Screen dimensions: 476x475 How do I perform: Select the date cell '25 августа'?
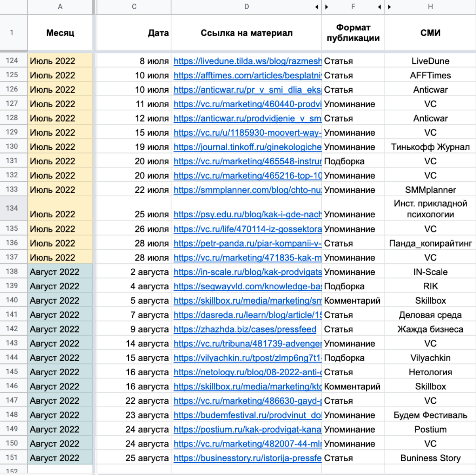point(134,458)
